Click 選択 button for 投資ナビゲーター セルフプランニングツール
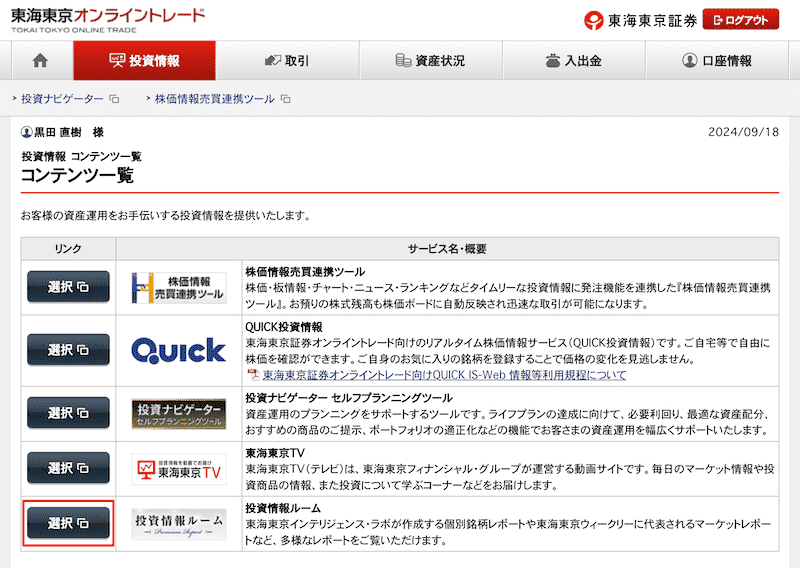Screen dimensions: 800x568 68,413
